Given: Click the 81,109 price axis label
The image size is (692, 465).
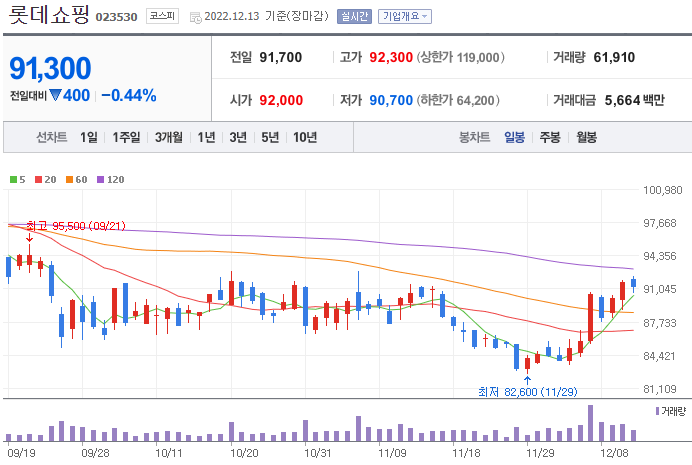Looking at the screenshot, I should [x=660, y=389].
